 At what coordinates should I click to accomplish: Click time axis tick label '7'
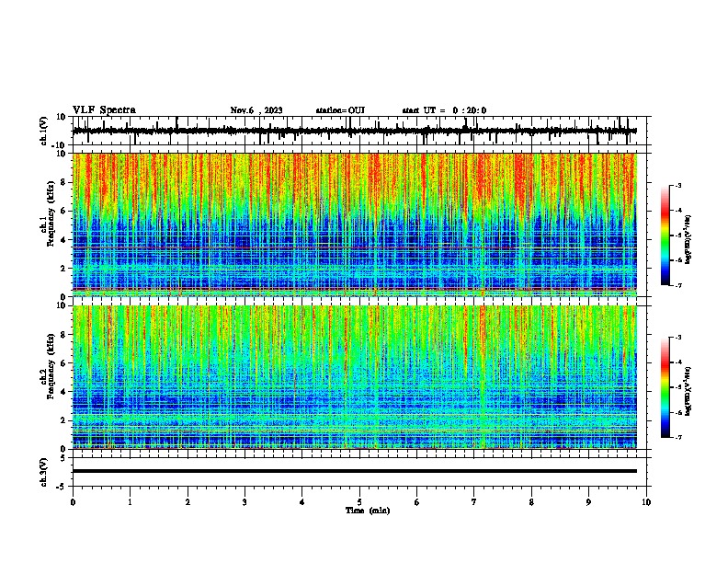pyautogui.click(x=474, y=502)
